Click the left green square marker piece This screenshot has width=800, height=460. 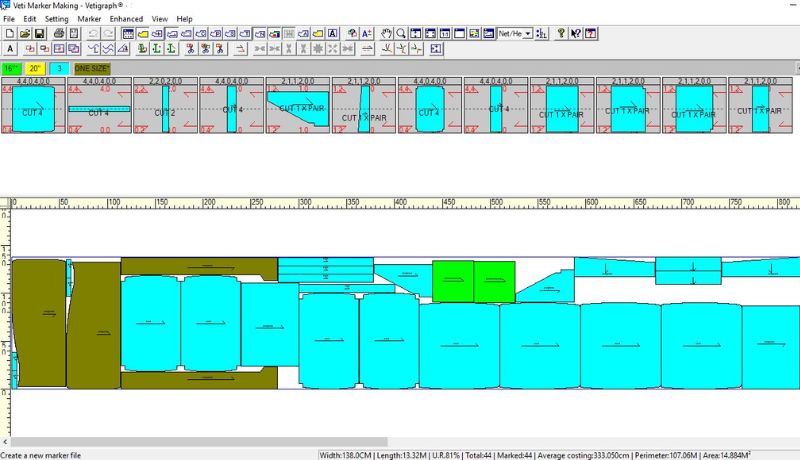click(x=453, y=282)
